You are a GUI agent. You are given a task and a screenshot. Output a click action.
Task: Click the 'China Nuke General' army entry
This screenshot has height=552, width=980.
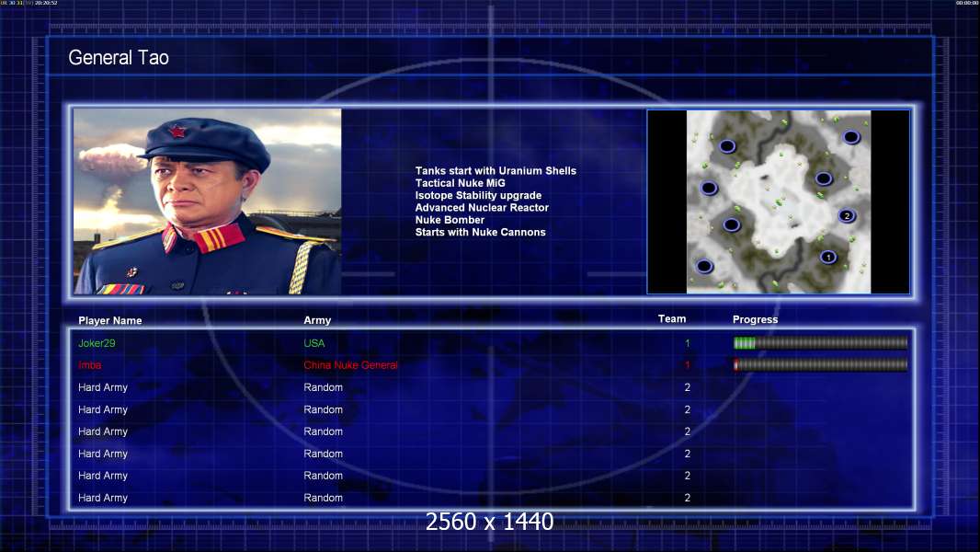[x=350, y=365]
